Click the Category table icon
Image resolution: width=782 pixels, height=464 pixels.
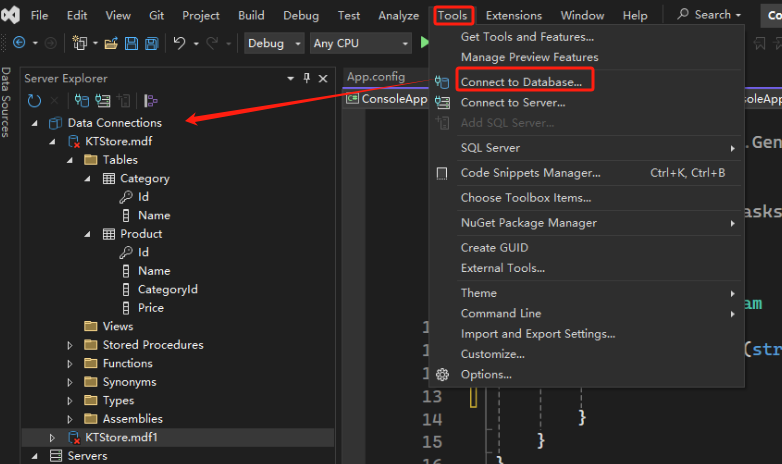coord(109,179)
